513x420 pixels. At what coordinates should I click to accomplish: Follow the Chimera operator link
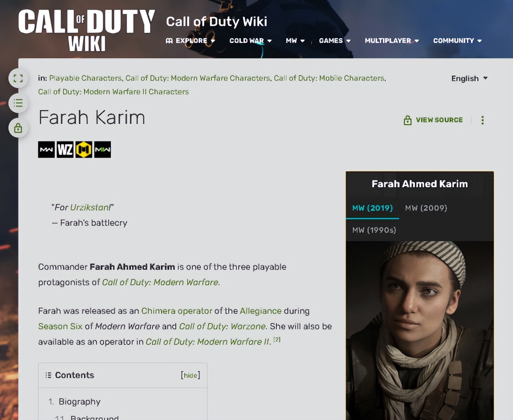[176, 311]
